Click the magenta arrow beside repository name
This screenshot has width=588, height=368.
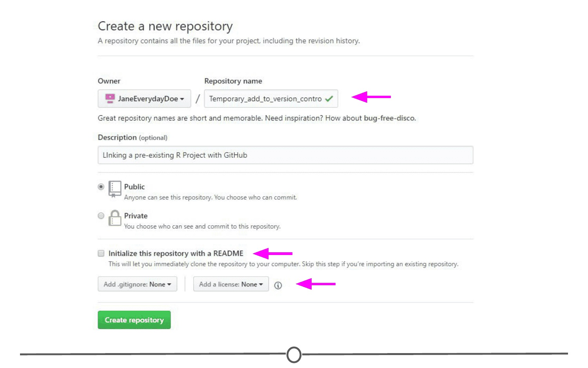[371, 97]
